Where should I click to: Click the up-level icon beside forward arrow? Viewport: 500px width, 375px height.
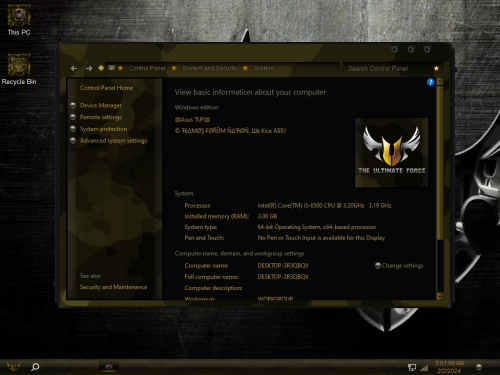[101, 68]
